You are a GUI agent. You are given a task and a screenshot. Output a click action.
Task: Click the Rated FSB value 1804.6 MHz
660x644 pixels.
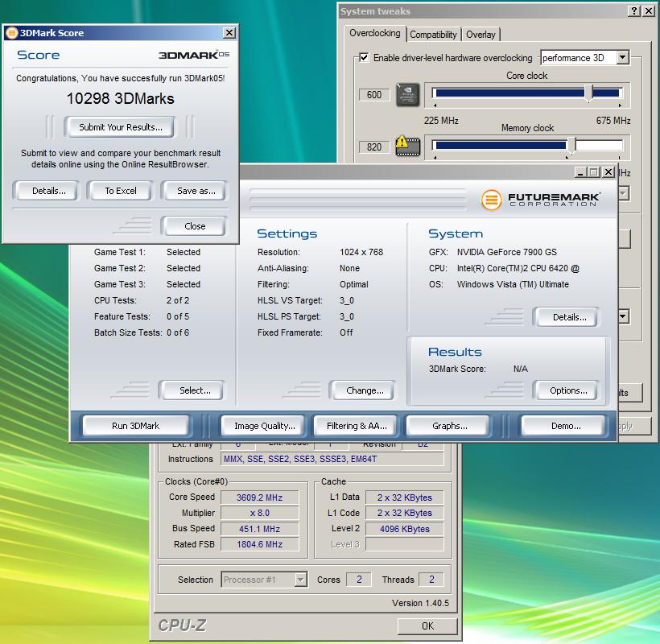[x=259, y=544]
